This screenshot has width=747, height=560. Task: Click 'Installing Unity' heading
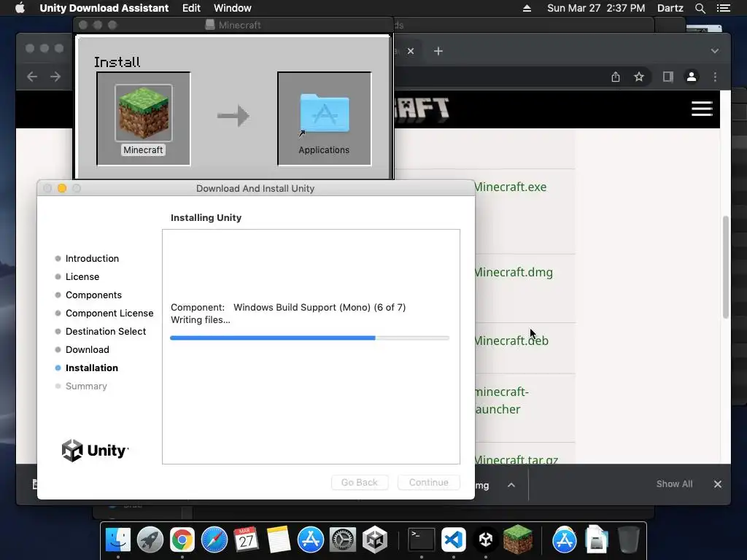click(206, 217)
